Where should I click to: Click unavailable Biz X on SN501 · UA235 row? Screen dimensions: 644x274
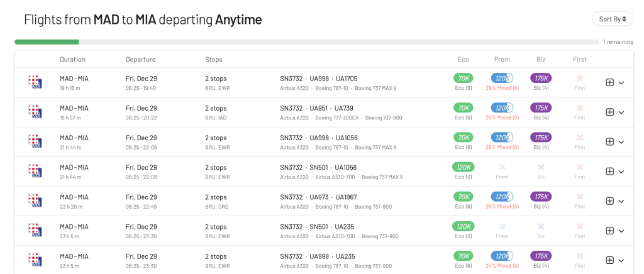(541, 226)
